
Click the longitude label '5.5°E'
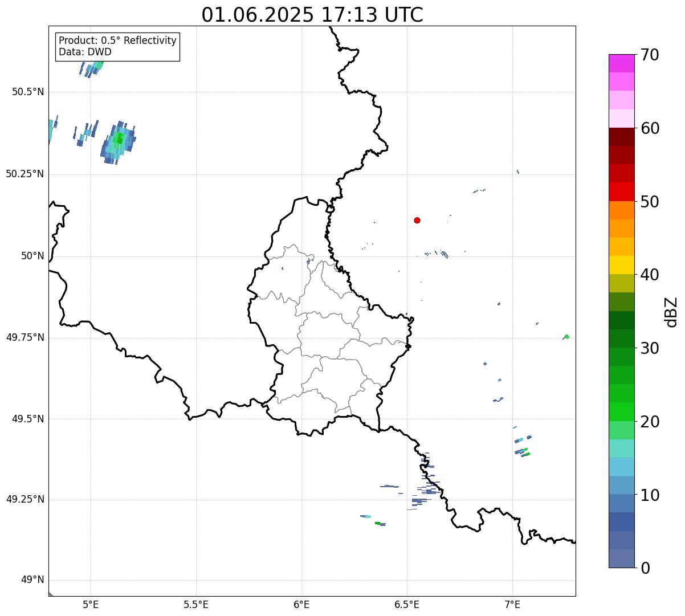[x=196, y=604]
